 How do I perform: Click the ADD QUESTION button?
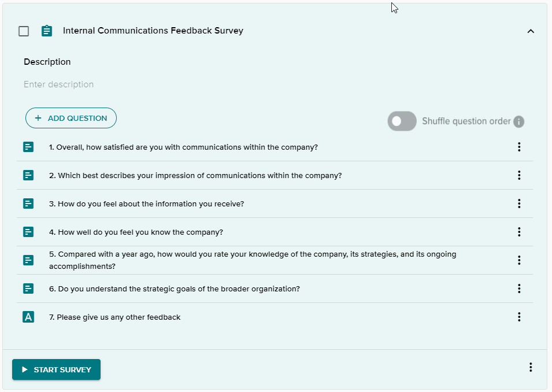71,118
